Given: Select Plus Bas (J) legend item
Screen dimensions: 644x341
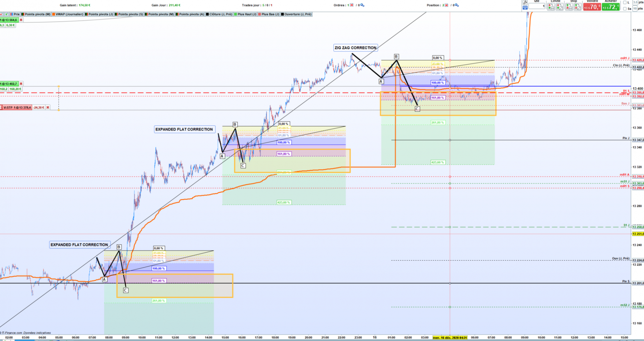Looking at the screenshot, I should [x=269, y=14].
